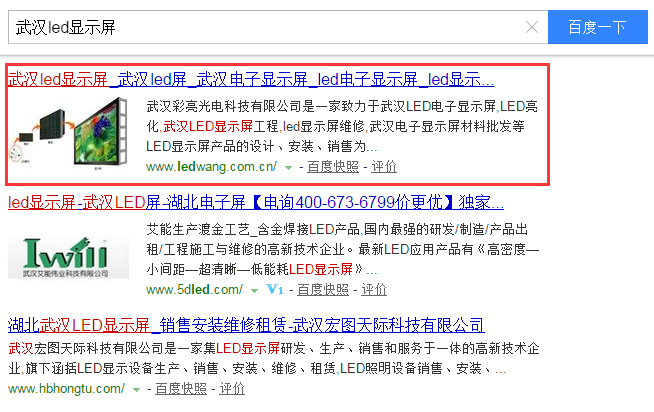654x412 pixels.
Task: Clear the search box with the X icon
Action: point(532,27)
